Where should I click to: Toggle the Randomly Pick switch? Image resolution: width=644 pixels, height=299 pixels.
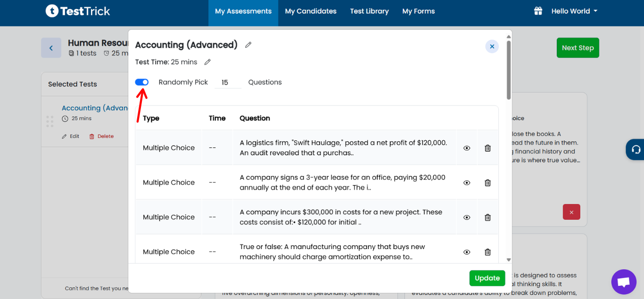(x=142, y=82)
